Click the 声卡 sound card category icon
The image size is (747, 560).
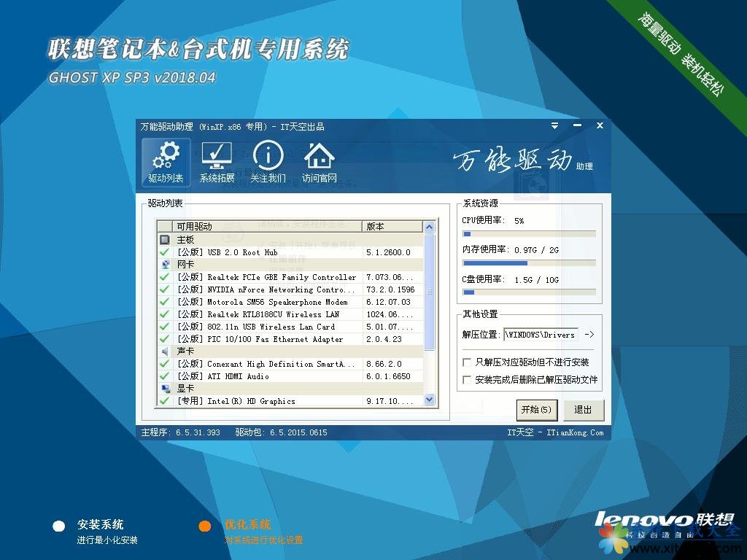(x=166, y=351)
